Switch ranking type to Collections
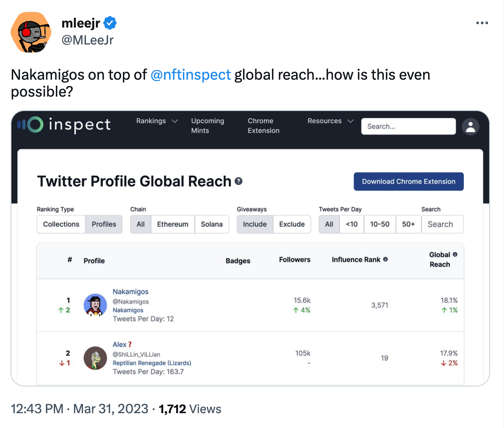The height and width of the screenshot is (428, 504). pos(61,224)
